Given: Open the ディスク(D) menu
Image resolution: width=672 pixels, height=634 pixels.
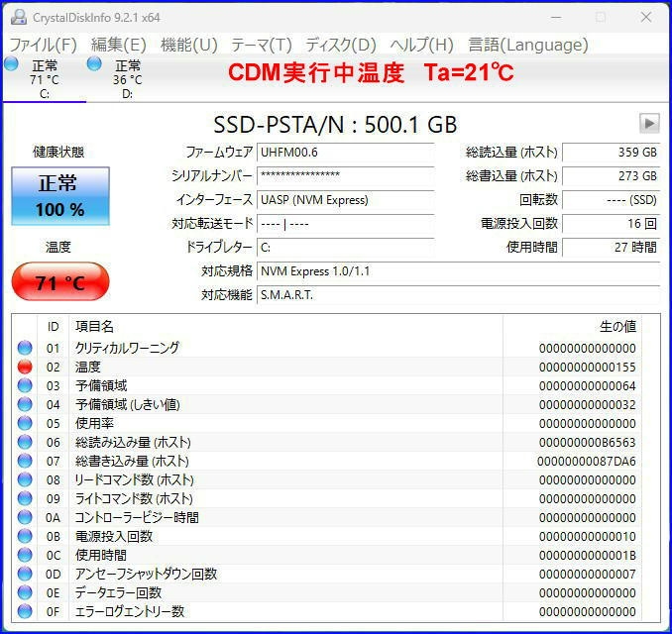Looking at the screenshot, I should coord(341,45).
